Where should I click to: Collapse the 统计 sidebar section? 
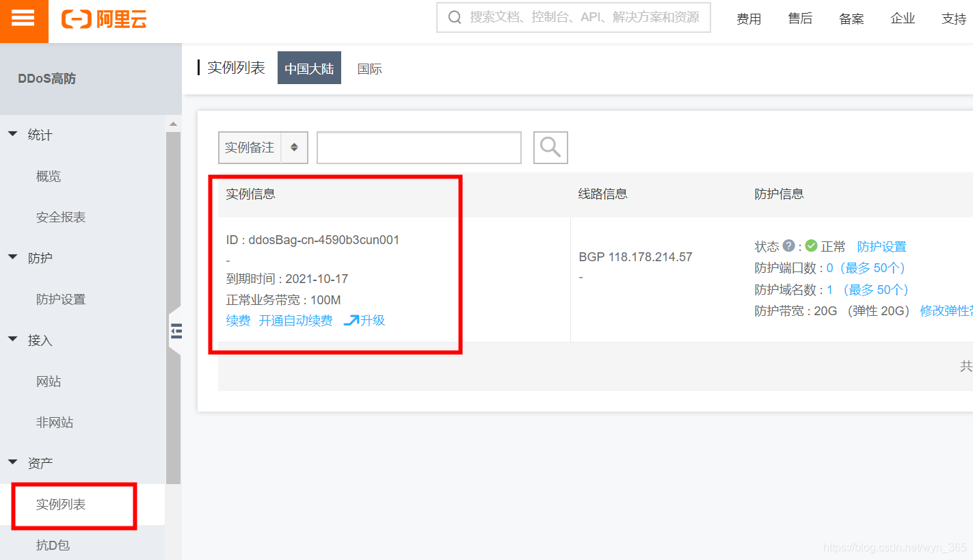tap(12, 134)
